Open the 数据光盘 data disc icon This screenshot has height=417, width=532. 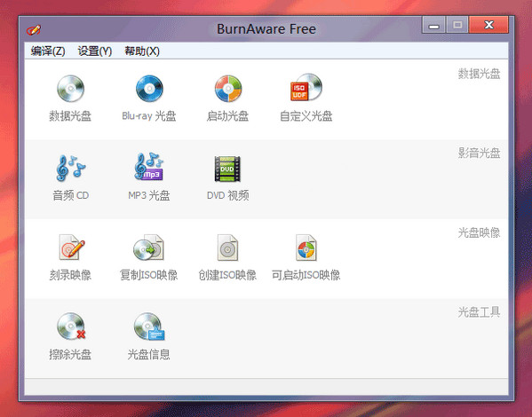point(70,89)
